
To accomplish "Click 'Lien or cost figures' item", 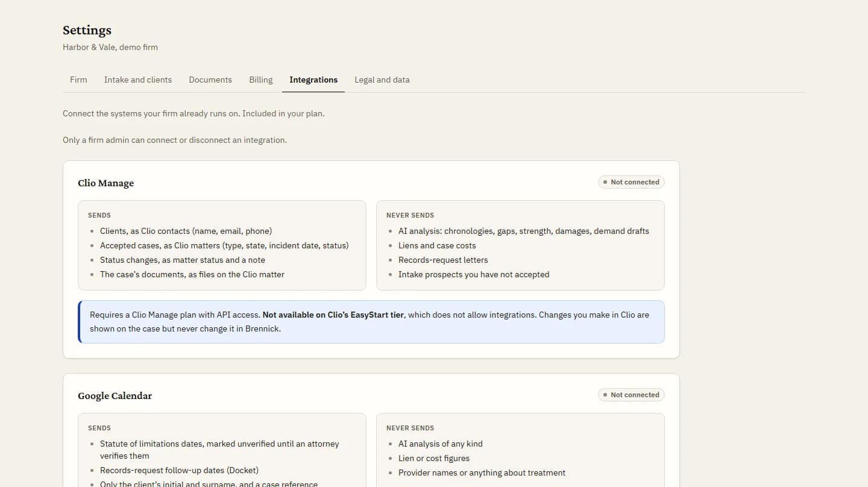I will pos(434,458).
